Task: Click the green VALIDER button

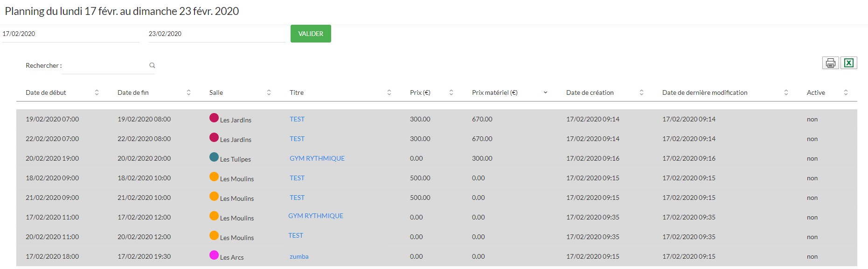Action: point(311,34)
